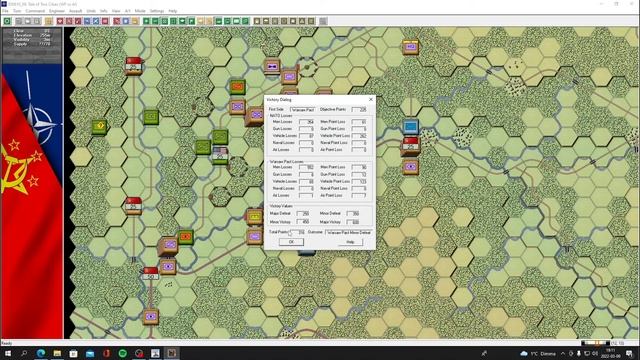Viewport: 640px width, 360px height.
Task: Click OK in the Victory Dialog
Action: point(291,242)
